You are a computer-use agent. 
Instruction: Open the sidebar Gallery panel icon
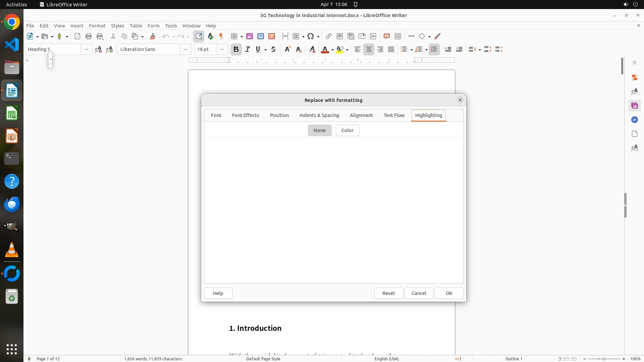point(634,106)
